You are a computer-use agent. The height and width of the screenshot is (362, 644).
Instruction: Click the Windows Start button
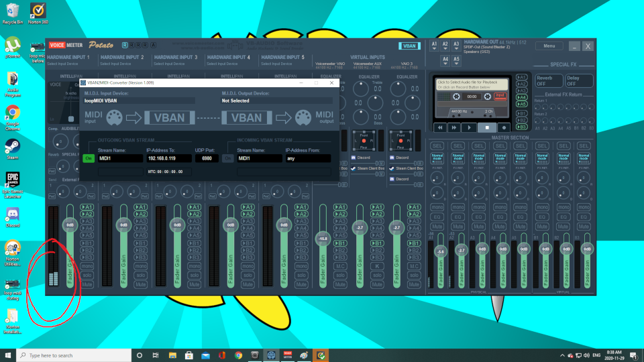[x=8, y=355]
